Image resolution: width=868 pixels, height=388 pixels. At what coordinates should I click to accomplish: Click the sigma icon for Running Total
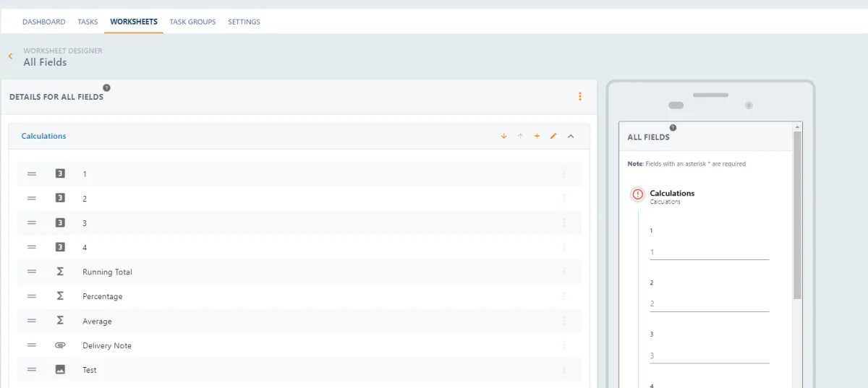60,272
